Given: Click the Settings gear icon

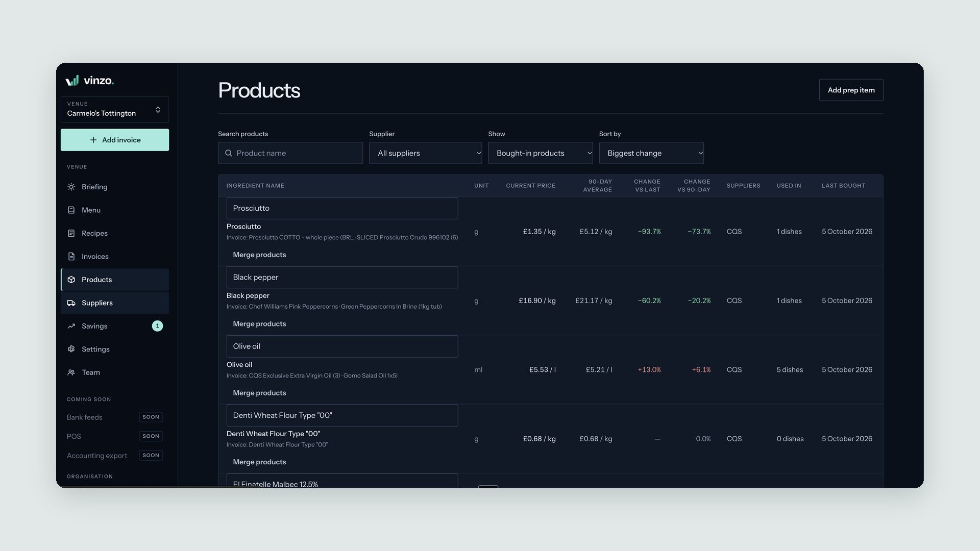Looking at the screenshot, I should click(x=71, y=349).
